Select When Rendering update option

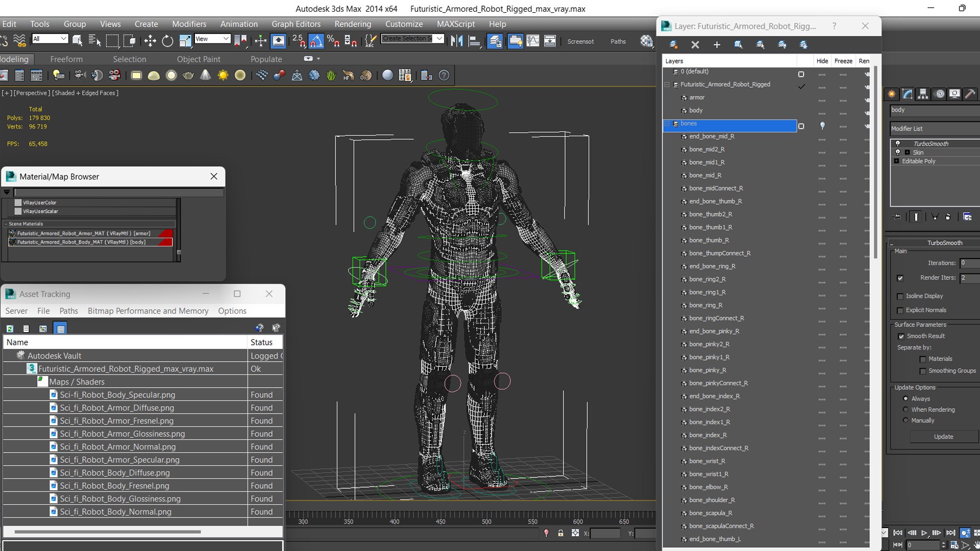(905, 409)
